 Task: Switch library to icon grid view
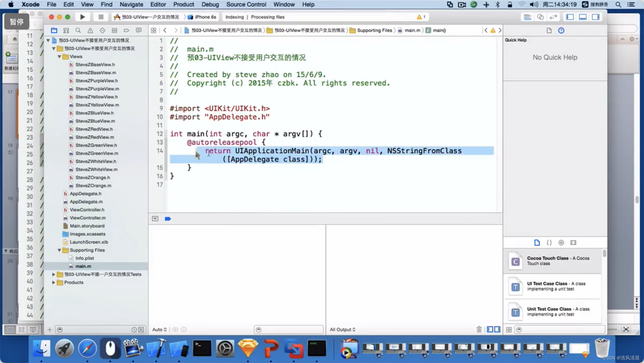509,329
